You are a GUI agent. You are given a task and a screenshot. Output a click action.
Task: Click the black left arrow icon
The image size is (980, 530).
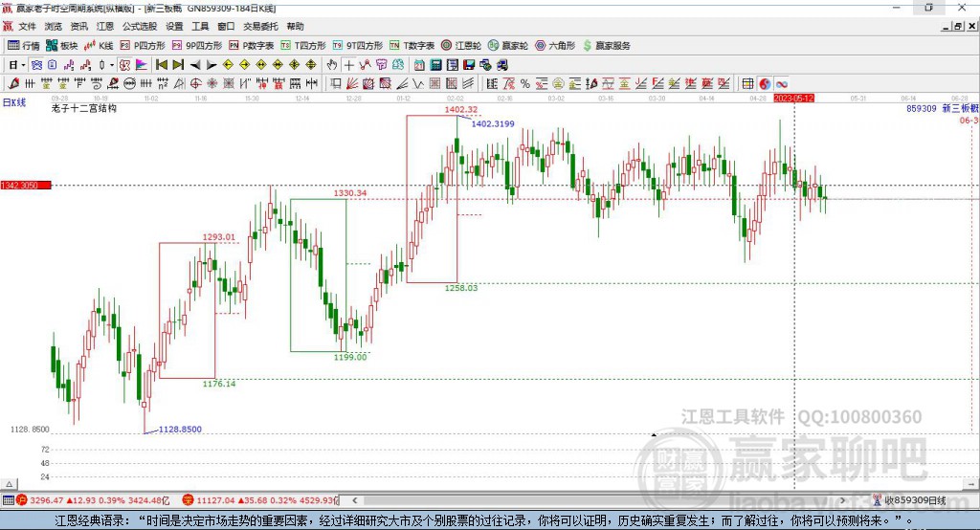(x=195, y=65)
